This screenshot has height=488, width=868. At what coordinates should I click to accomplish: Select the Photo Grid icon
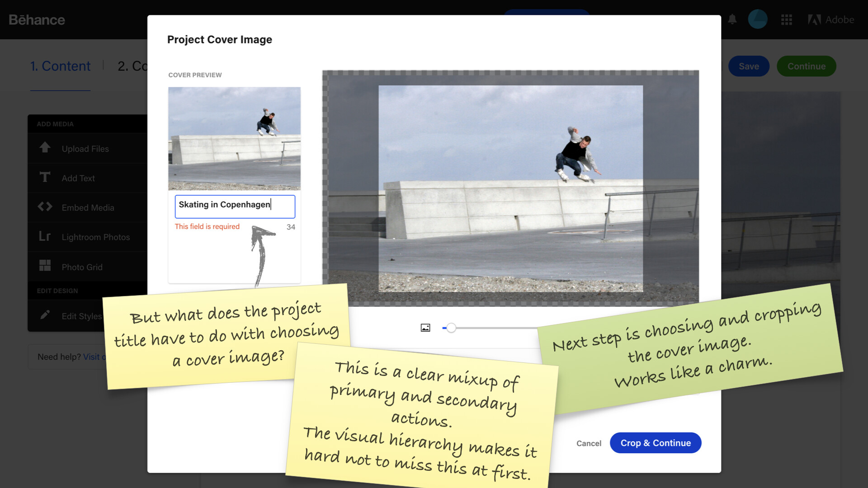click(x=45, y=266)
